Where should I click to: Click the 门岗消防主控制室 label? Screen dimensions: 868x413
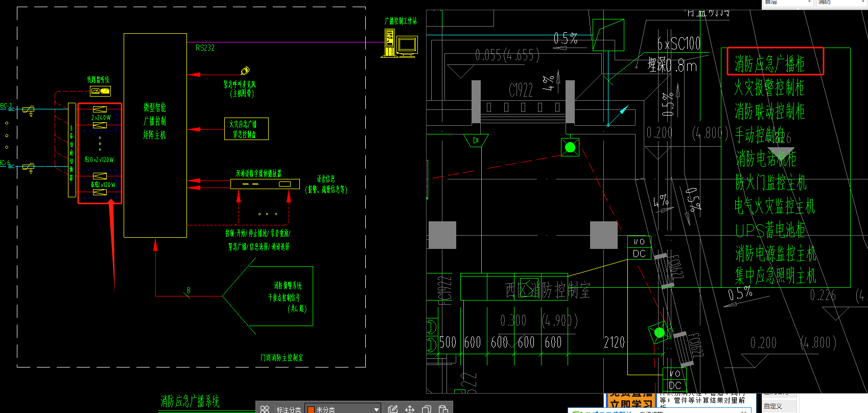pos(281,358)
